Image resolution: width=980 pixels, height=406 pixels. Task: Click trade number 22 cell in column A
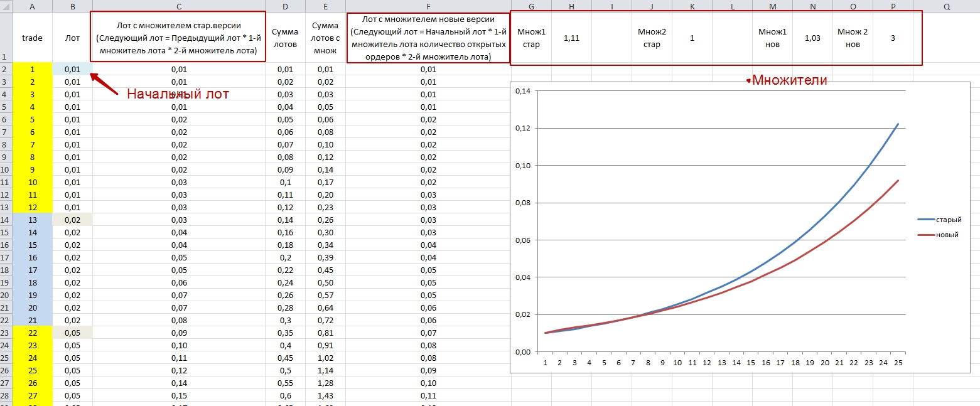pyautogui.click(x=32, y=333)
